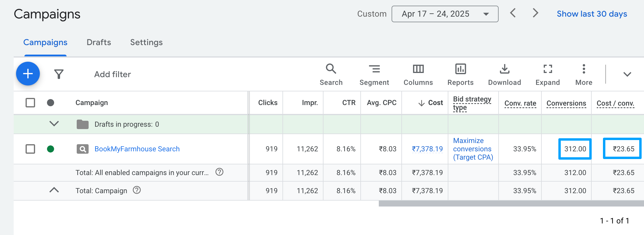Open the Columns editor
This screenshot has height=235, width=644.
coord(418,74)
